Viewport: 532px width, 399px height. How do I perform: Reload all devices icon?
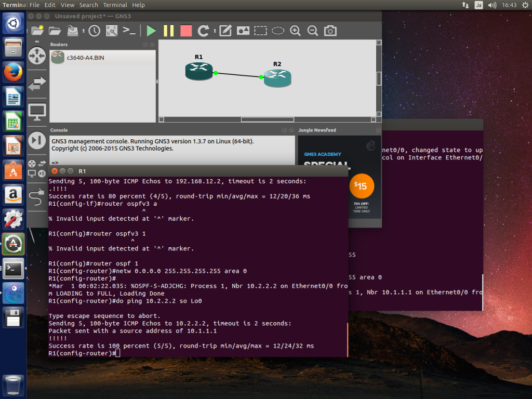point(203,31)
